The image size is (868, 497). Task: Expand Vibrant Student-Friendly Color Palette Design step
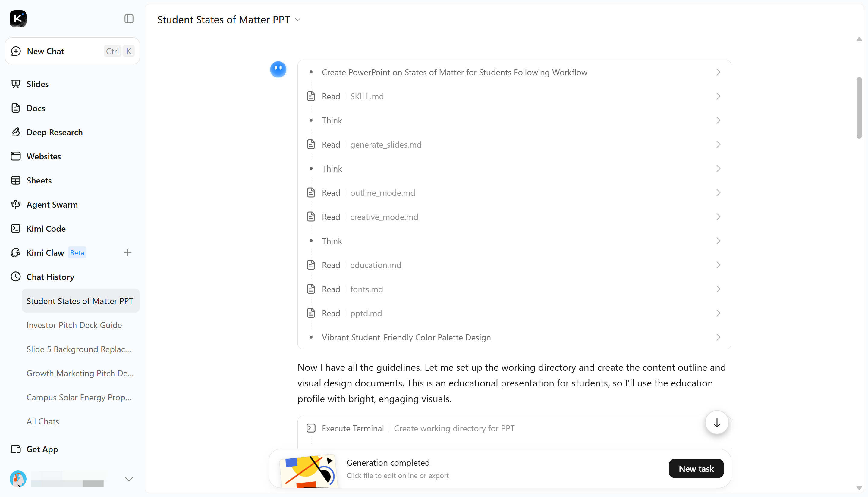[x=514, y=338]
